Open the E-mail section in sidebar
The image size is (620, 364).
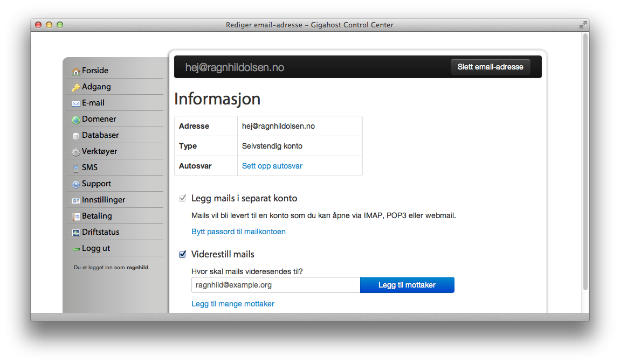[x=93, y=103]
